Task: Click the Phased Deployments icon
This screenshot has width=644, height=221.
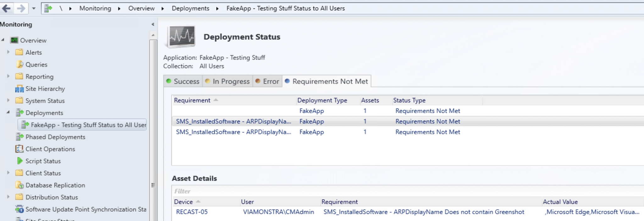Action: (19, 137)
